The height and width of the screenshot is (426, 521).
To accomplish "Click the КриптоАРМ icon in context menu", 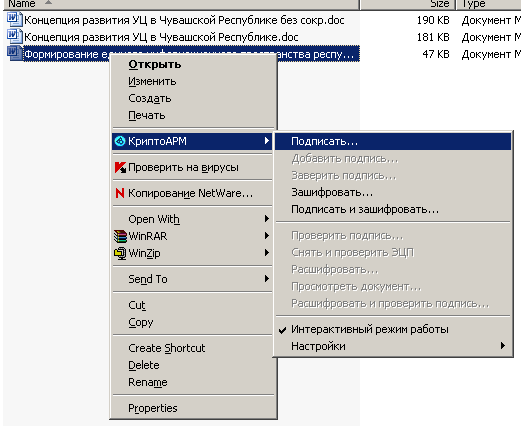I will click(x=120, y=141).
